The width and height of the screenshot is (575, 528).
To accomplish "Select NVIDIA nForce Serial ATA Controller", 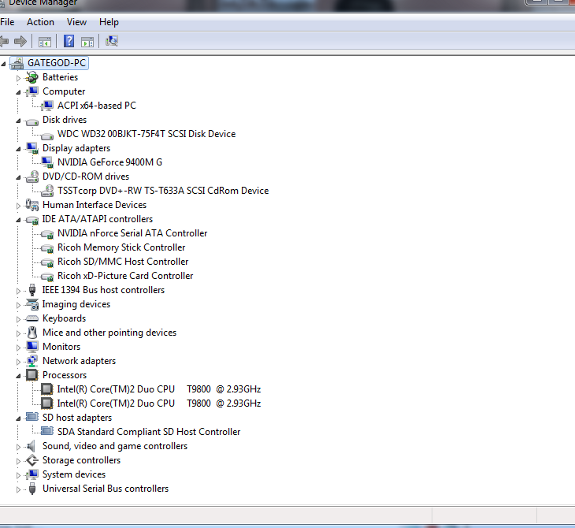I will (132, 233).
